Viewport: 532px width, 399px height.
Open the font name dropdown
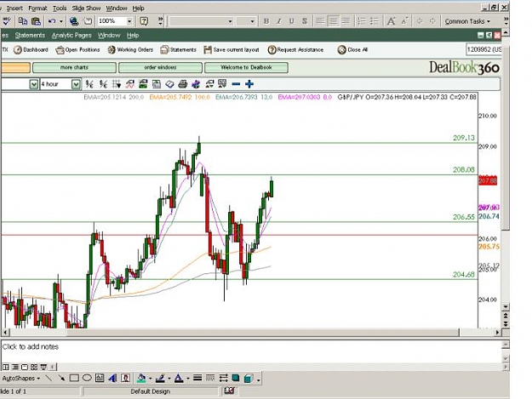(x=230, y=21)
